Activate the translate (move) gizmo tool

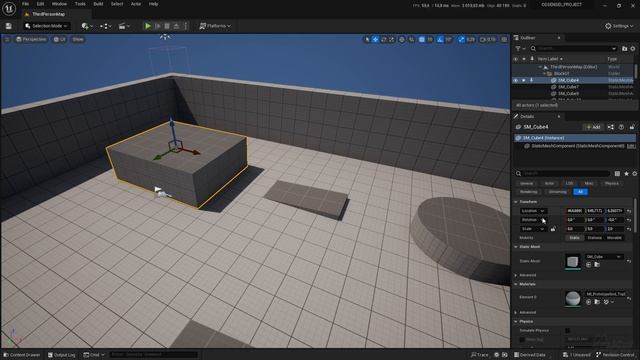tap(375, 39)
